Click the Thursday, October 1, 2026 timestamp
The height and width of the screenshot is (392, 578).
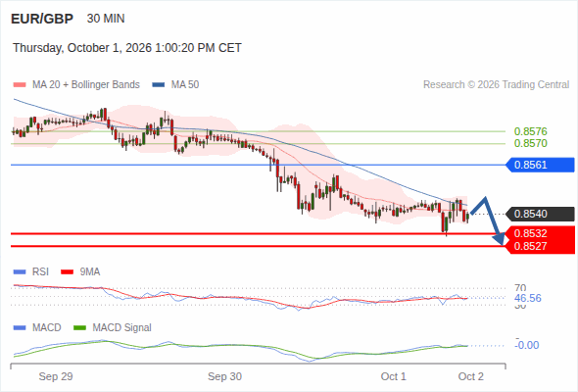[x=127, y=48]
